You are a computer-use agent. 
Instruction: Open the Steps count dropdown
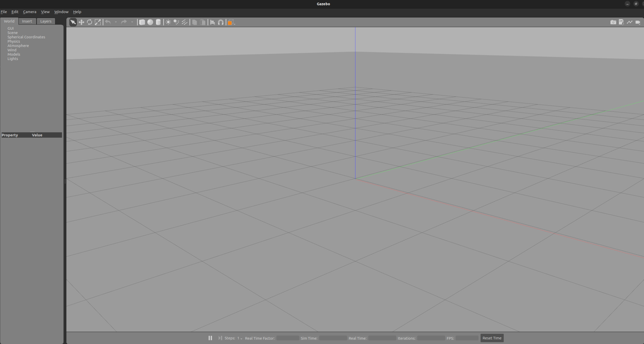[x=240, y=338]
